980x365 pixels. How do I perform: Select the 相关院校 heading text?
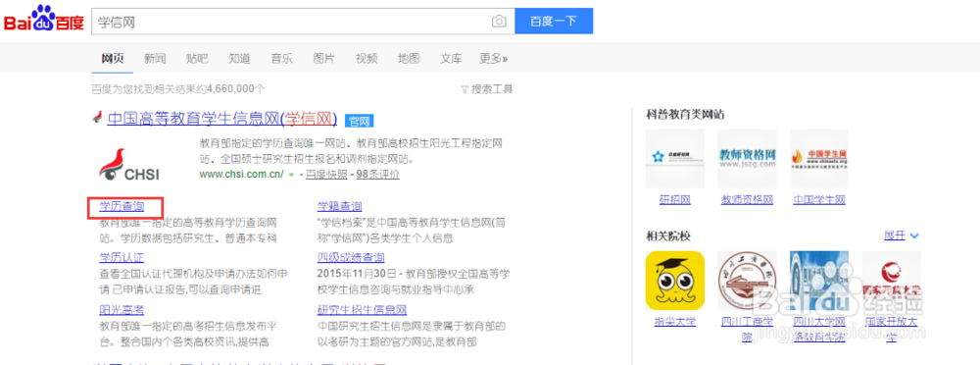(668, 236)
